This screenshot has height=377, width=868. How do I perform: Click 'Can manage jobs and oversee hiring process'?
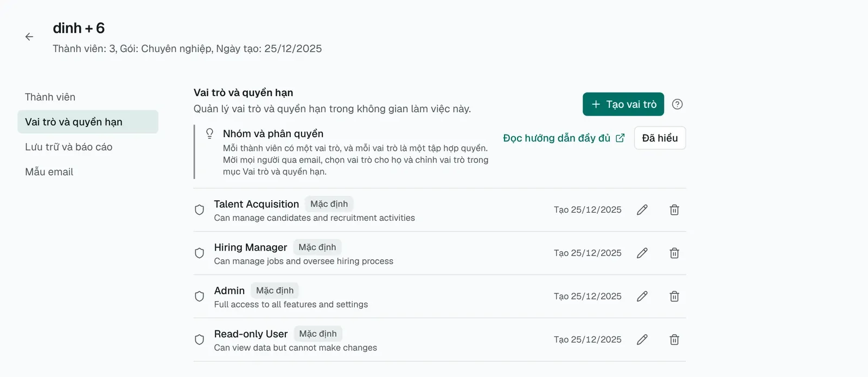click(x=304, y=261)
